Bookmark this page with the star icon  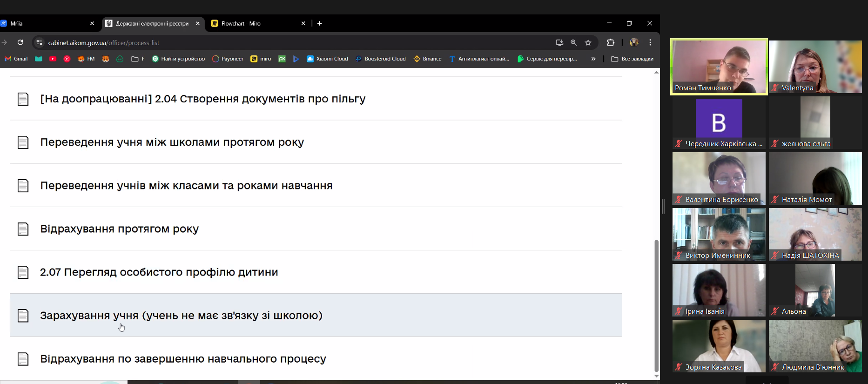(x=588, y=42)
